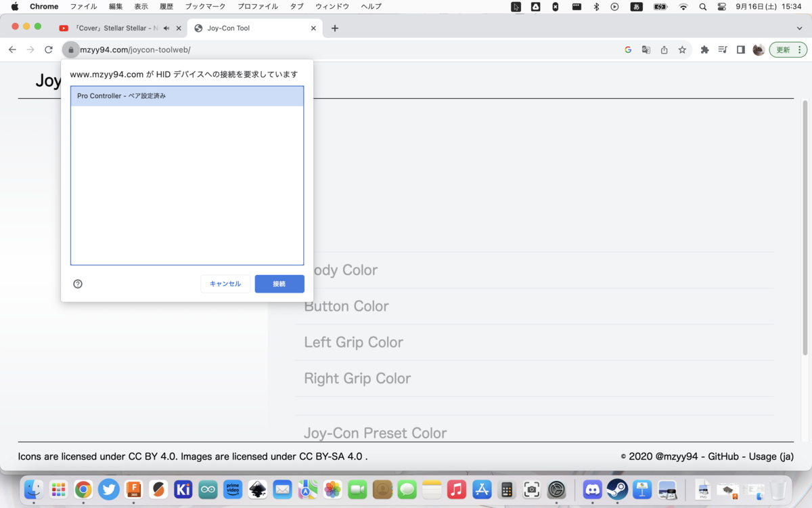Open the Chrome extensions puzzle icon
The width and height of the screenshot is (812, 508).
click(x=704, y=50)
